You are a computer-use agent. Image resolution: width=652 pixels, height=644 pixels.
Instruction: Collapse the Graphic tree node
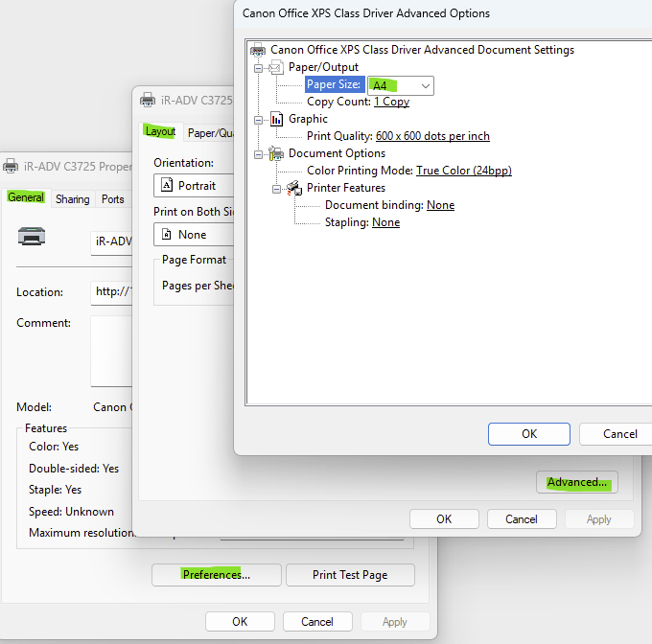click(x=258, y=120)
